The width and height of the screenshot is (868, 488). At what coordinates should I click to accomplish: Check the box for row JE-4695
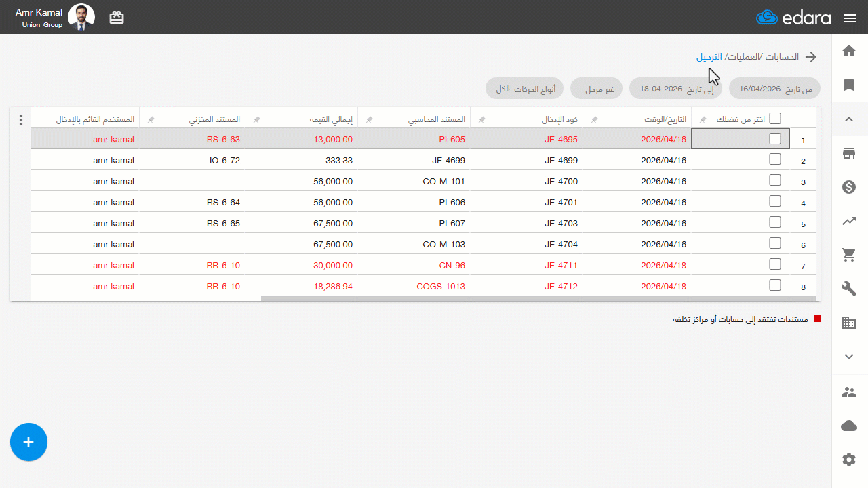point(775,139)
